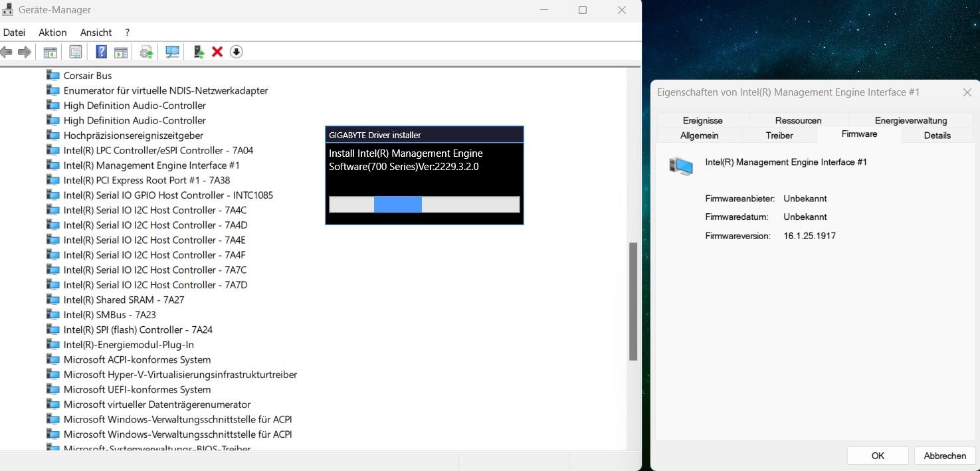Click the Back arrow in Geräte-Manager toolbar
Screen dimensions: 980x471
pyautogui.click(x=7, y=52)
